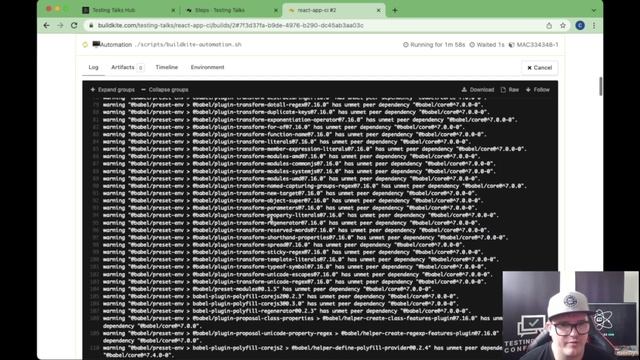Click the Running for 1m 58s status
Viewport: 640px width, 360px height.
point(434,44)
